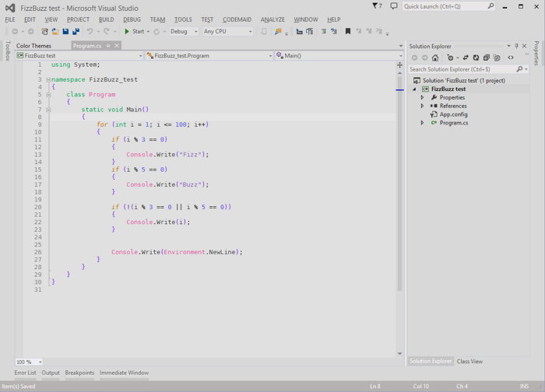545x392 pixels.
Task: Open the collapsed Toolbox side tab
Action: pos(8,51)
